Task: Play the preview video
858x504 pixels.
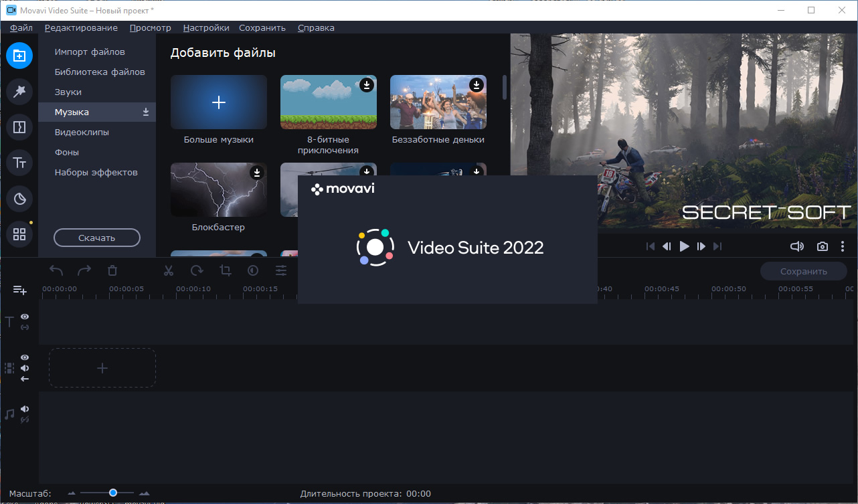Action: pyautogui.click(x=684, y=246)
